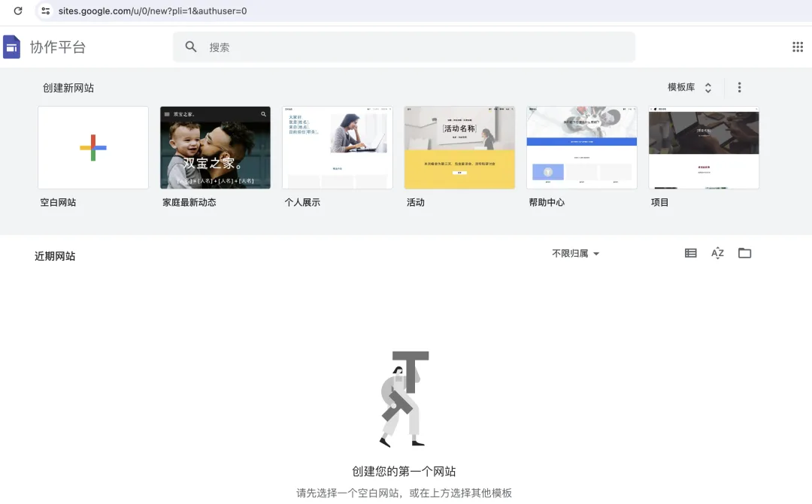Click the Google Sites logo icon
This screenshot has width=812, height=504.
coord(12,47)
